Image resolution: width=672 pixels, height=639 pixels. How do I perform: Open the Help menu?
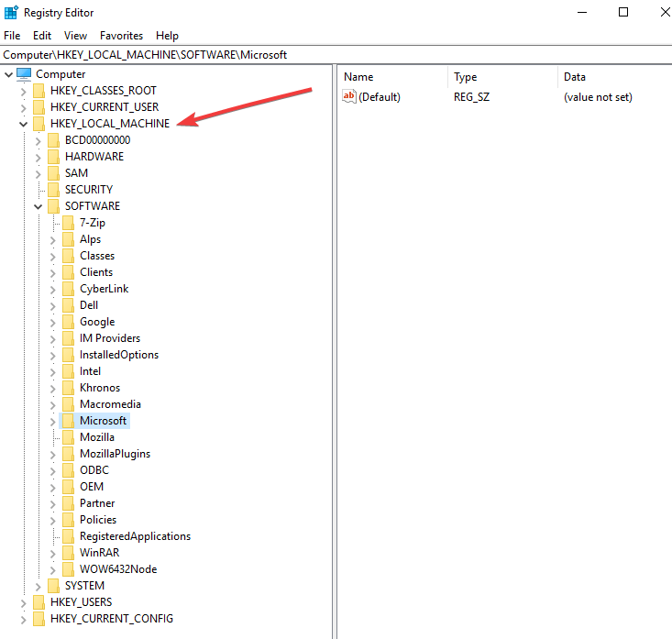[167, 36]
